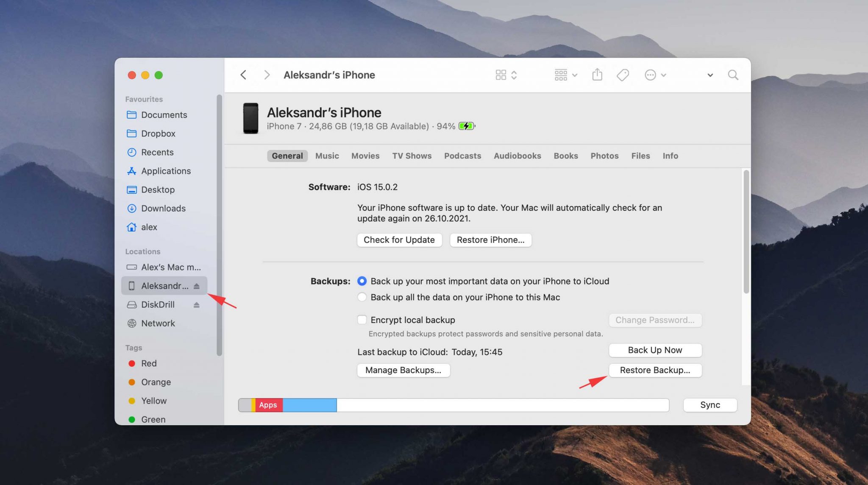Switch to the Files tab

(640, 156)
